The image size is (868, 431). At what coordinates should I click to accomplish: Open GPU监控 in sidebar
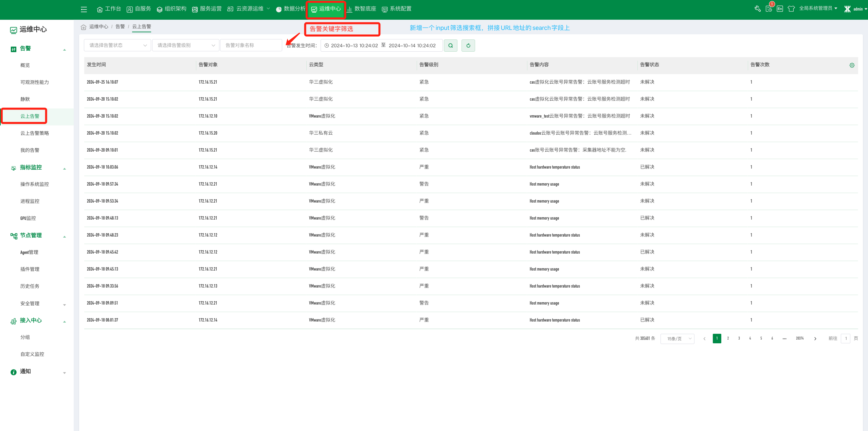[28, 218]
